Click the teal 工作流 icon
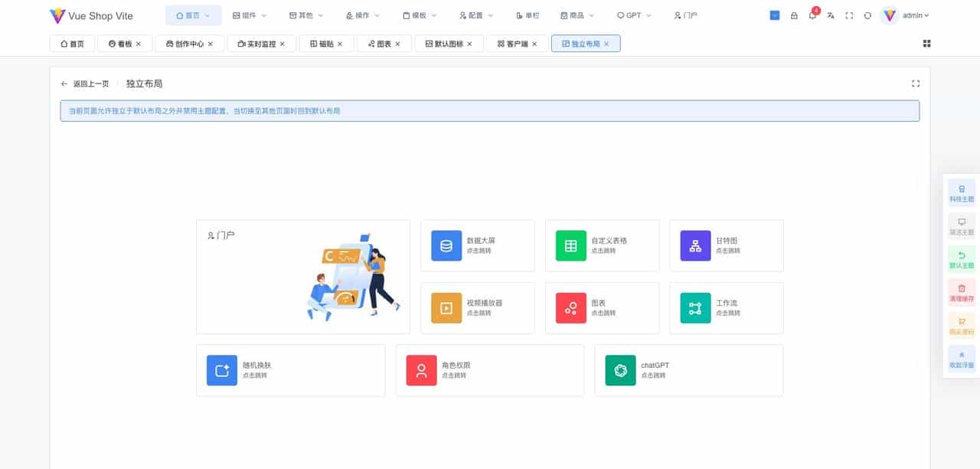This screenshot has width=980, height=469. click(x=694, y=308)
